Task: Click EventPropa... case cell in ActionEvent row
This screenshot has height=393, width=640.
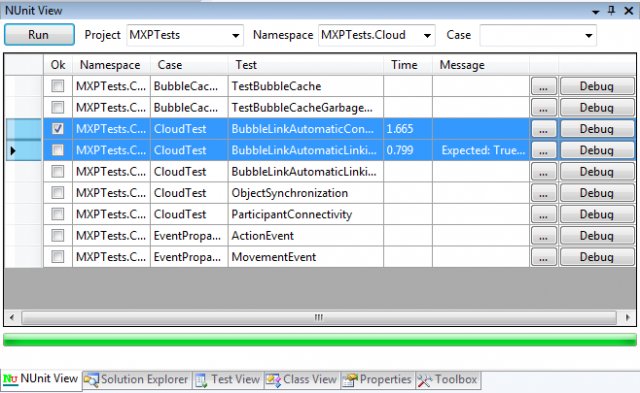Action: 189,235
